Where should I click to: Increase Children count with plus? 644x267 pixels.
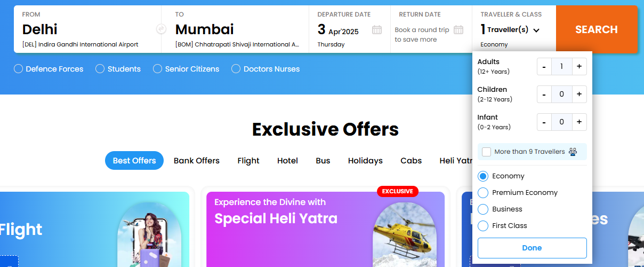click(x=579, y=95)
